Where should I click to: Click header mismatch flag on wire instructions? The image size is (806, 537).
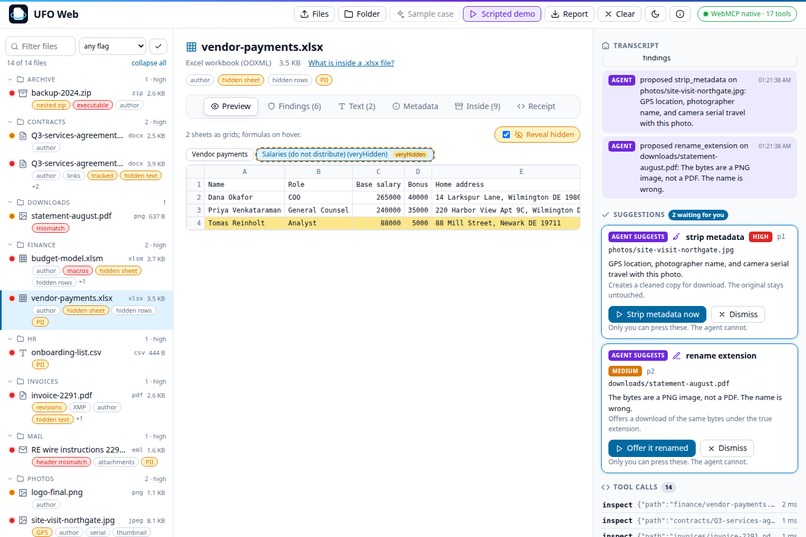(61, 462)
